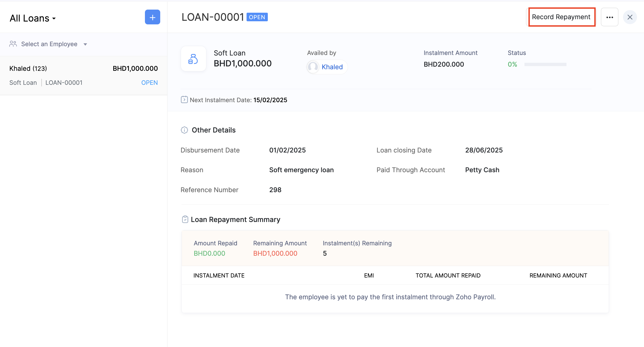The image size is (644, 347).
Task: Click the OPEN status badge next to LOAN-00001
Action: pos(257,17)
